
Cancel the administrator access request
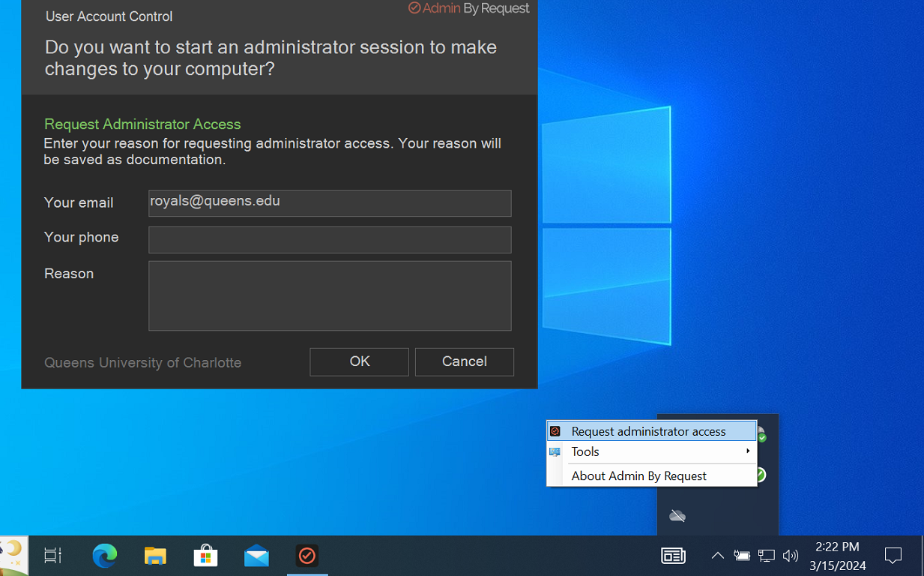pos(465,361)
